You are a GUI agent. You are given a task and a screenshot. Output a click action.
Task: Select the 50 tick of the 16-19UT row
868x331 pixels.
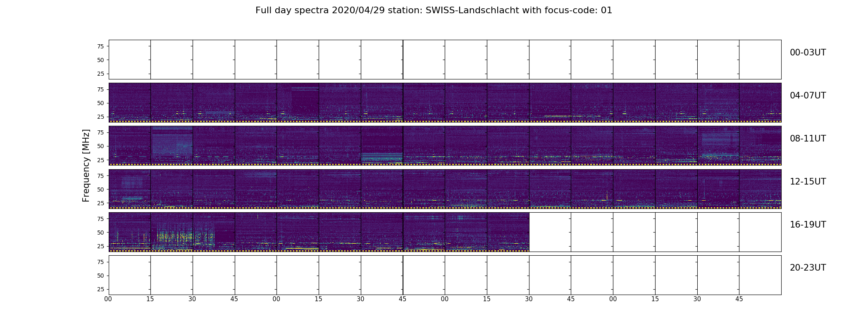point(100,233)
